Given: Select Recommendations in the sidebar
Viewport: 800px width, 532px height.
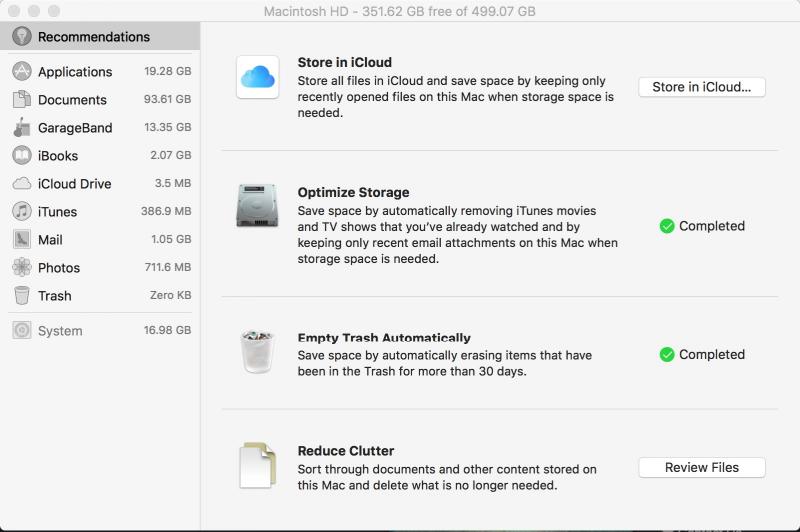Looking at the screenshot, I should tap(100, 36).
